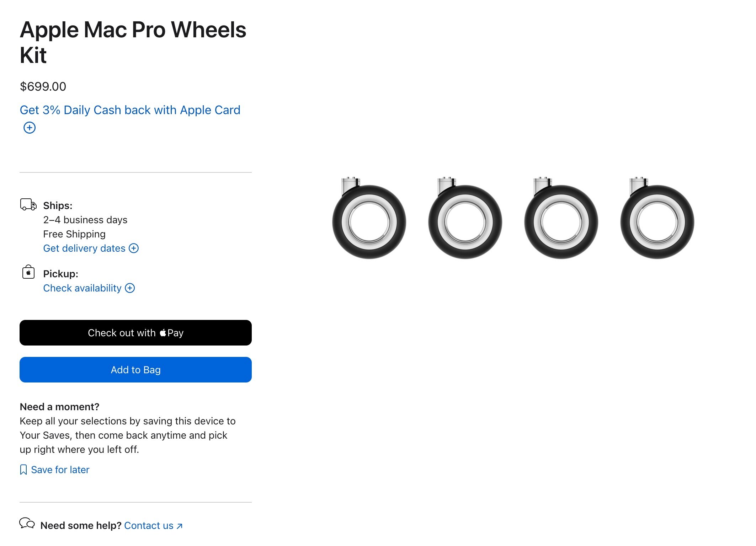Viewport: 756px width, 546px height.
Task: Expand the plus circle under Apple Card offer
Action: (x=30, y=128)
